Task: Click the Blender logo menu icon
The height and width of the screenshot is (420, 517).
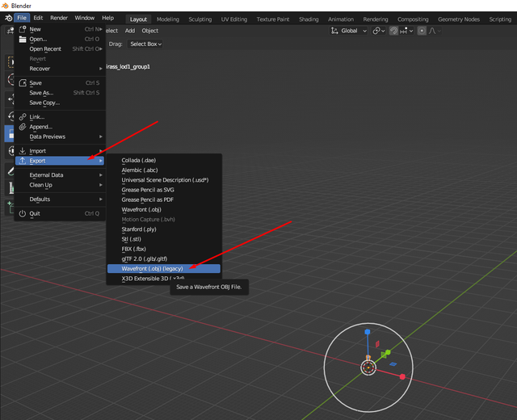Action: pos(8,18)
